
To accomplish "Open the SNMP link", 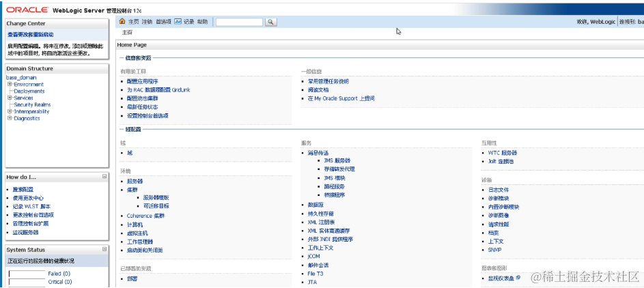I will point(494,250).
